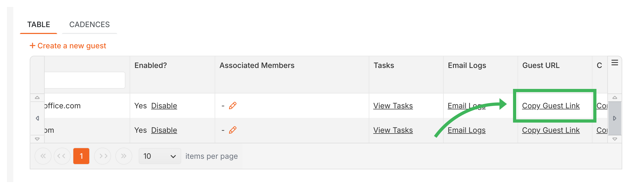
Task: Select the TABLE tab
Action: (x=39, y=24)
